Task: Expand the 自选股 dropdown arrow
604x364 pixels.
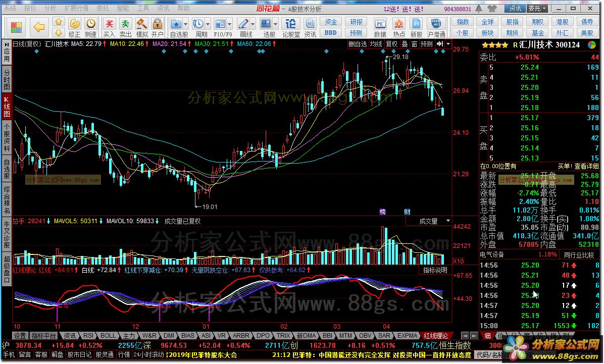Action: click(186, 24)
